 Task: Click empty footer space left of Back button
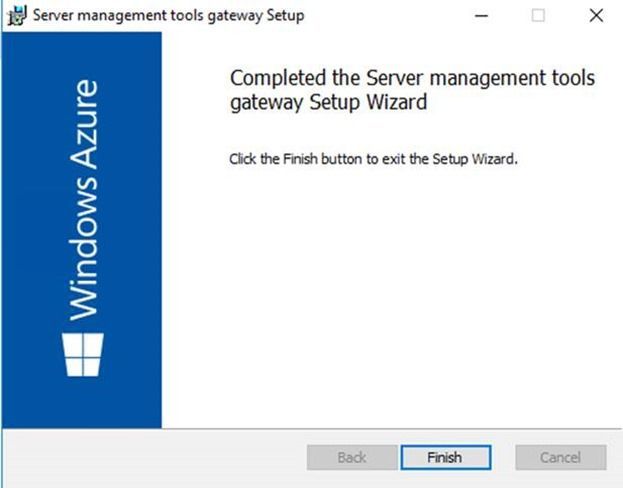(150, 458)
